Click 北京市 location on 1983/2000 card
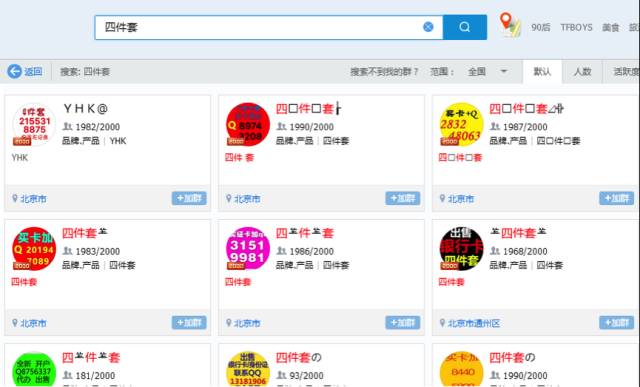The width and height of the screenshot is (640, 387). [33, 323]
